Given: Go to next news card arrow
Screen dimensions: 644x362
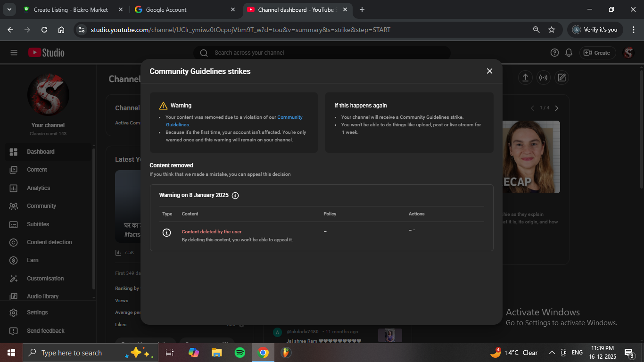Looking at the screenshot, I should 557,108.
